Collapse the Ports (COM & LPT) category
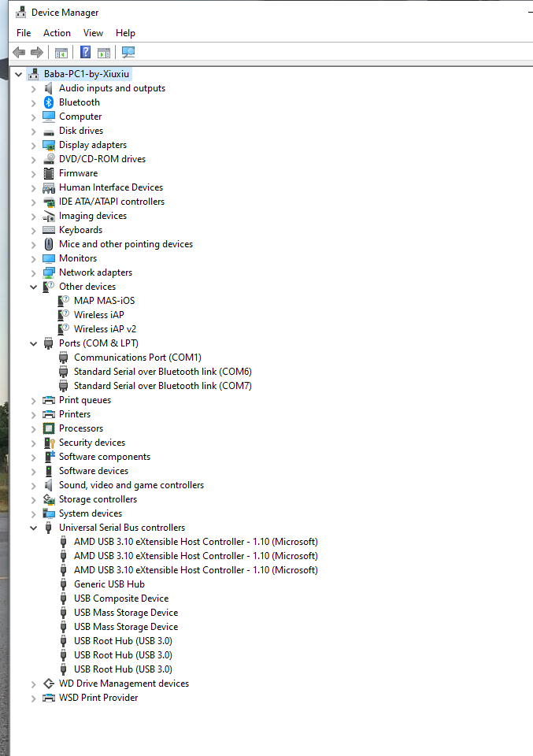 click(33, 344)
